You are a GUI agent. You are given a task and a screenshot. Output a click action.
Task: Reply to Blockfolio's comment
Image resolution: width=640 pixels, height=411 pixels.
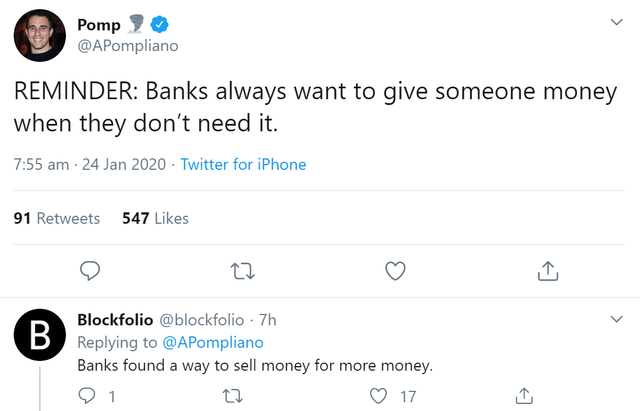click(x=87, y=395)
